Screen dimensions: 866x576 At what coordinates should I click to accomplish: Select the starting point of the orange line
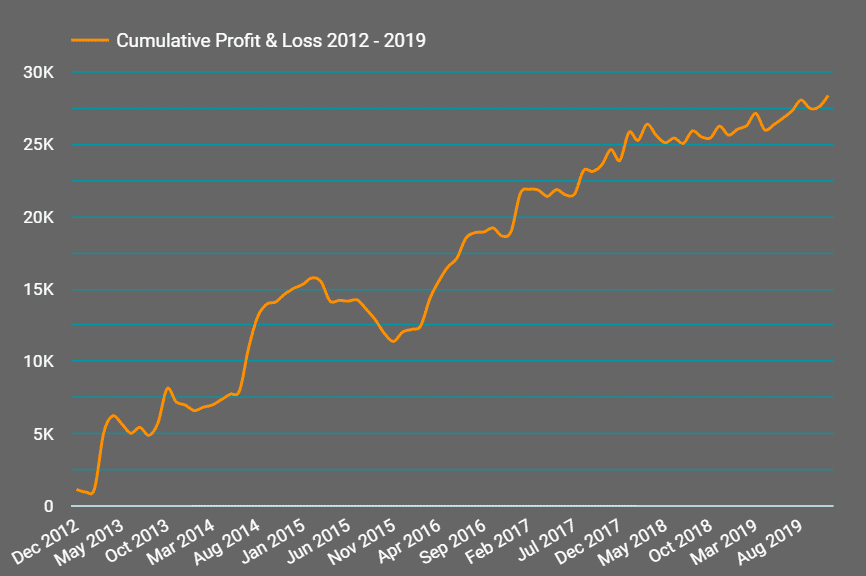(x=77, y=490)
